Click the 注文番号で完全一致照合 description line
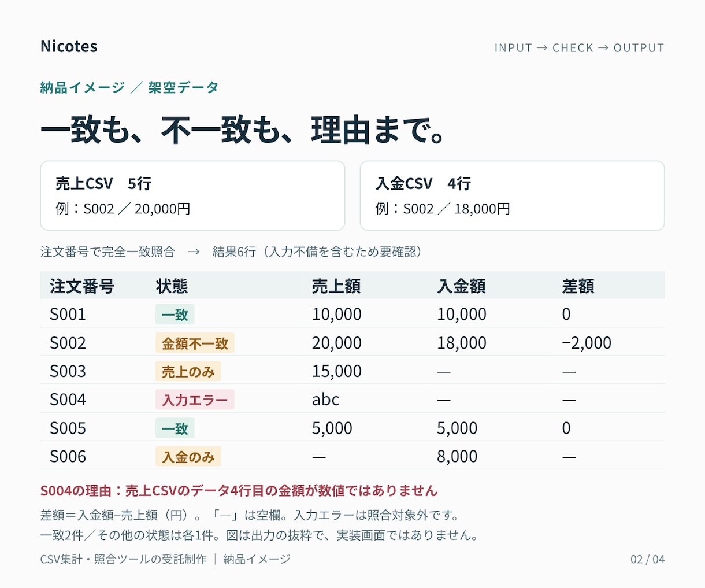This screenshot has width=705, height=588. click(232, 252)
